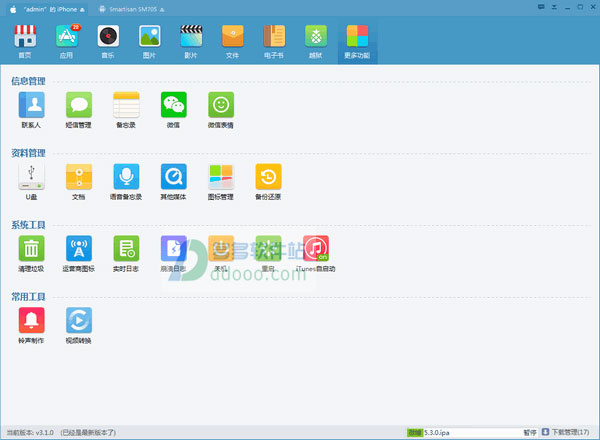Open 铃声制作 ringtone maker
Image resolution: width=600 pixels, height=440 pixels.
pos(31,325)
